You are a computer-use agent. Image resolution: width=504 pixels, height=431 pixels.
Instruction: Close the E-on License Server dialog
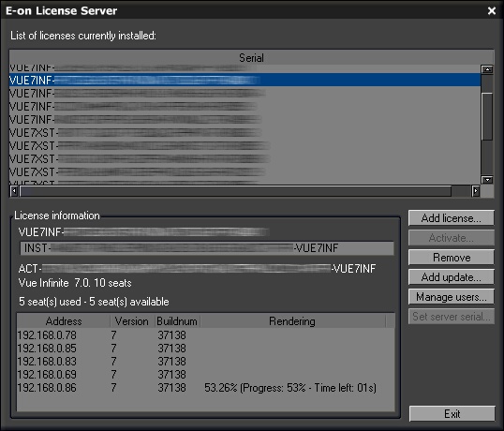coord(492,11)
